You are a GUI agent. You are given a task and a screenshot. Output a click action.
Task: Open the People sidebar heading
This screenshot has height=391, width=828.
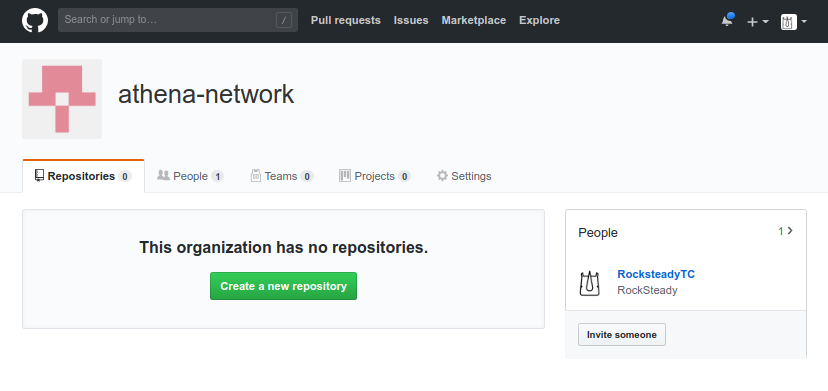(598, 232)
